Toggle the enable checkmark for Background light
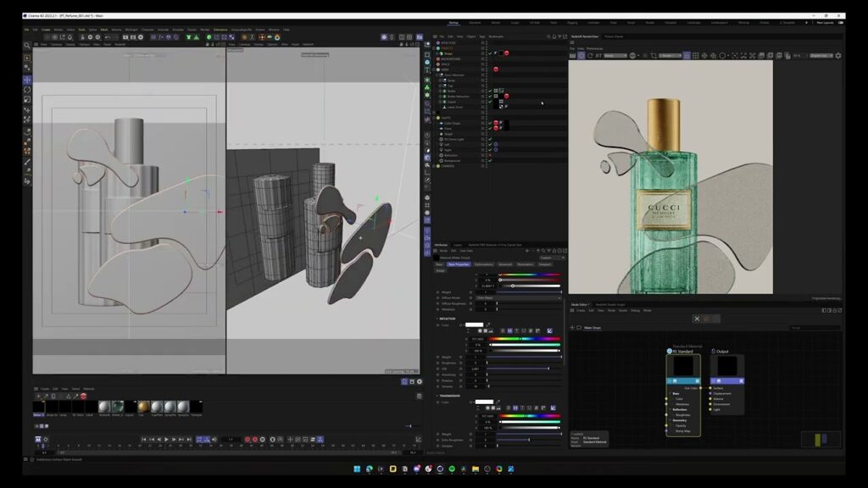 [x=490, y=160]
